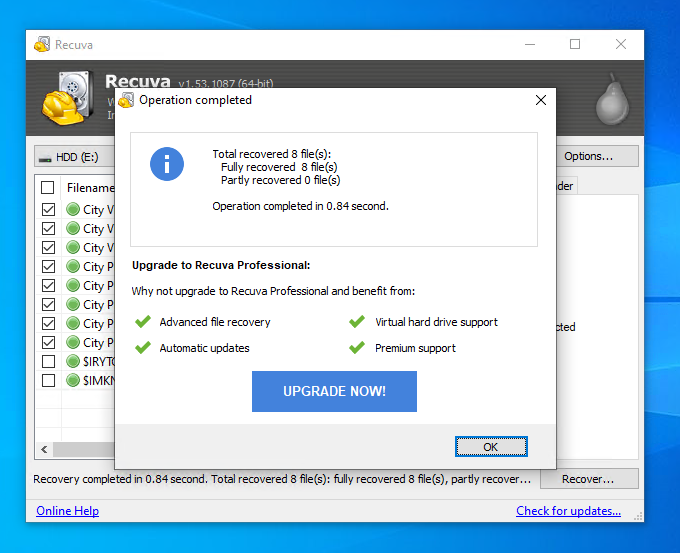The width and height of the screenshot is (680, 553).
Task: Click the 'Partly recovered 0 file(s)' text
Action: (x=281, y=180)
